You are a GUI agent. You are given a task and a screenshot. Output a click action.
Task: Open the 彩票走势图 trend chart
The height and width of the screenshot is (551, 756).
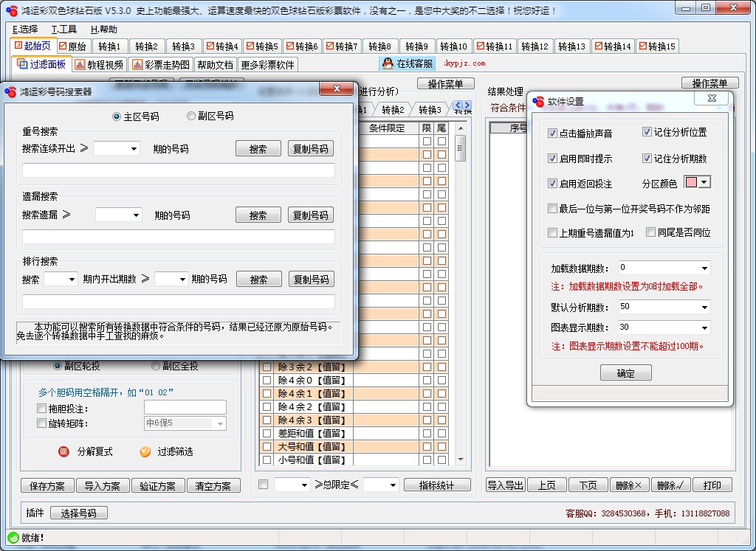tap(162, 63)
